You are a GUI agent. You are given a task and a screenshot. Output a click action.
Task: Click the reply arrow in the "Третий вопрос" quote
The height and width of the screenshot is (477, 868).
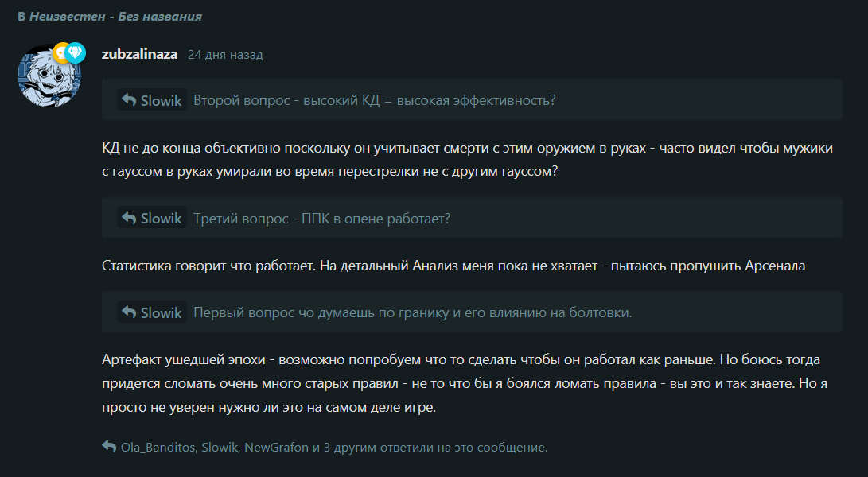(129, 218)
